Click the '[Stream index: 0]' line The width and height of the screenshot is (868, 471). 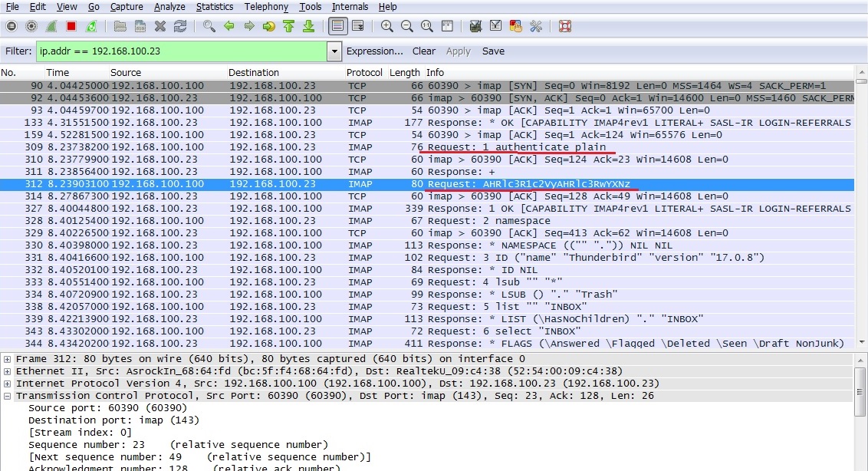pyautogui.click(x=80, y=432)
